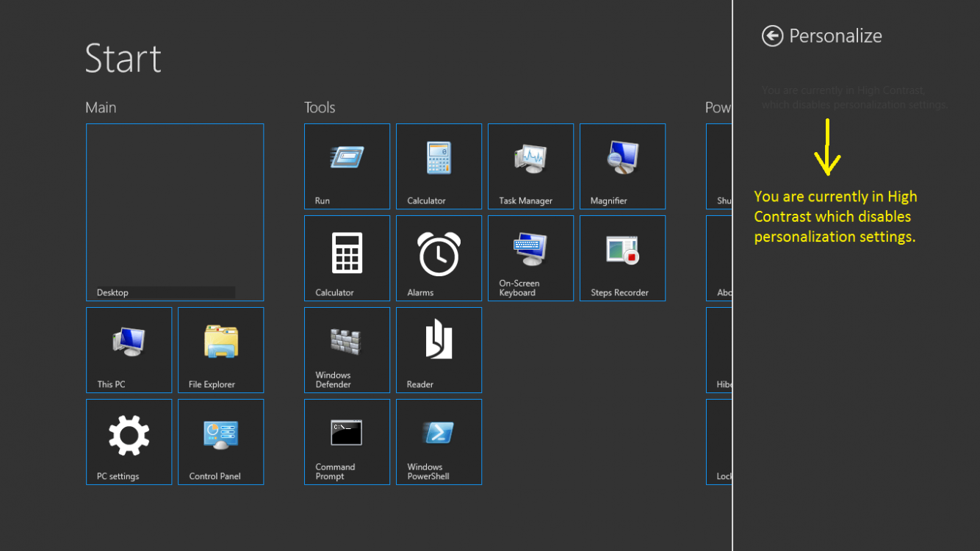Viewport: 980px width, 551px height.
Task: Click the This PC tile
Action: coord(129,350)
